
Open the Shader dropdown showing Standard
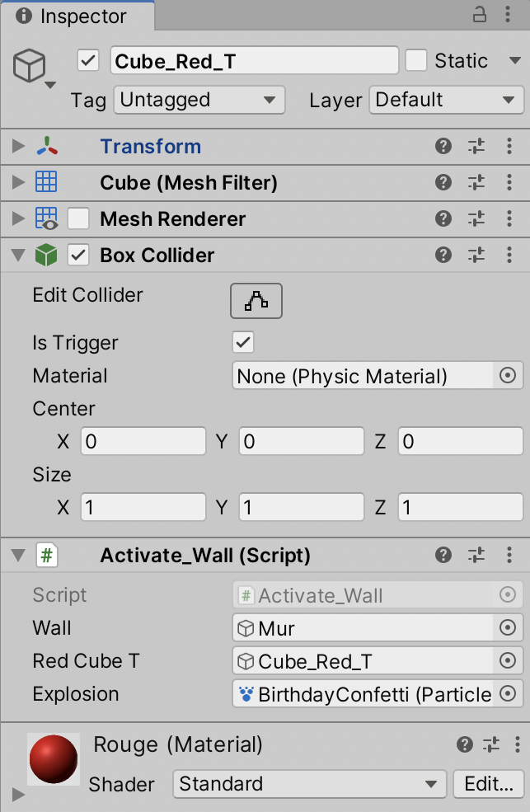309,784
